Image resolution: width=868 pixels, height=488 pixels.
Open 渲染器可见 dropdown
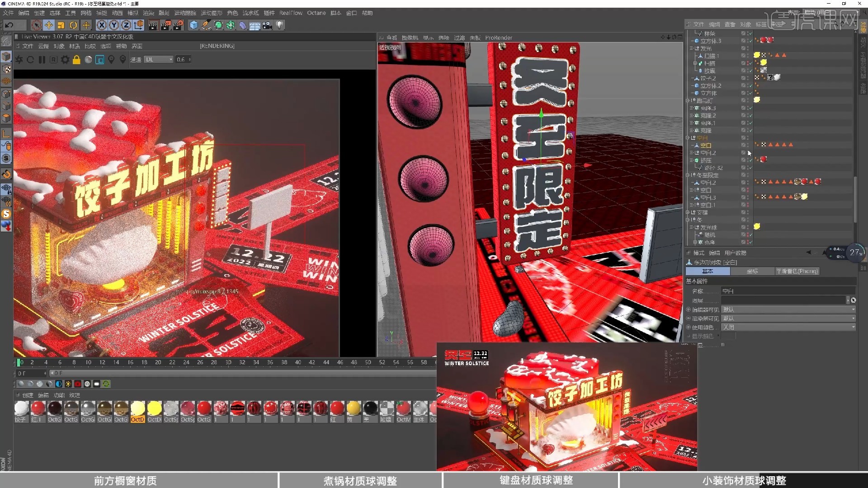pos(788,319)
